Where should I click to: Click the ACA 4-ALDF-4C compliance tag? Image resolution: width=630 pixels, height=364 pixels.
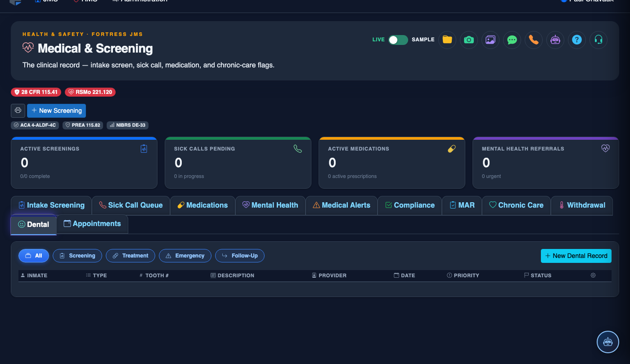(35, 125)
